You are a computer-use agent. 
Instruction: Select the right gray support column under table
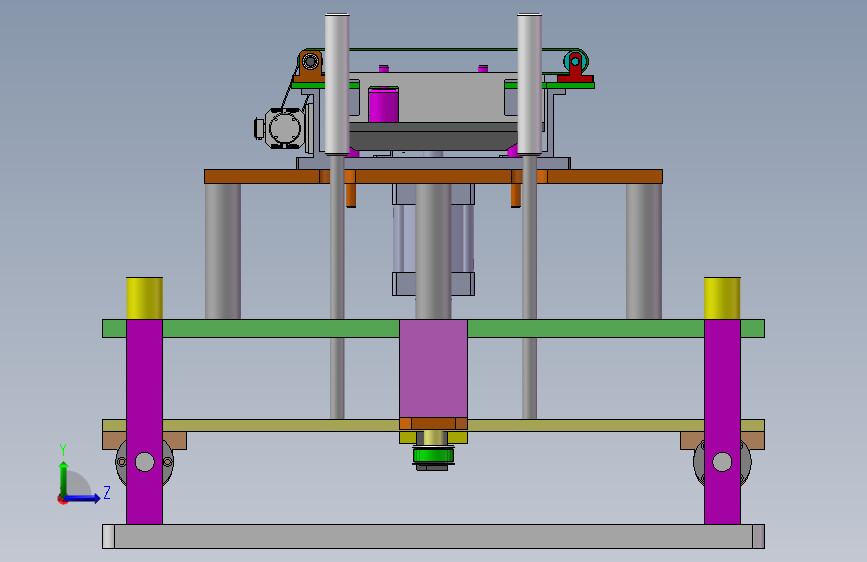644,252
